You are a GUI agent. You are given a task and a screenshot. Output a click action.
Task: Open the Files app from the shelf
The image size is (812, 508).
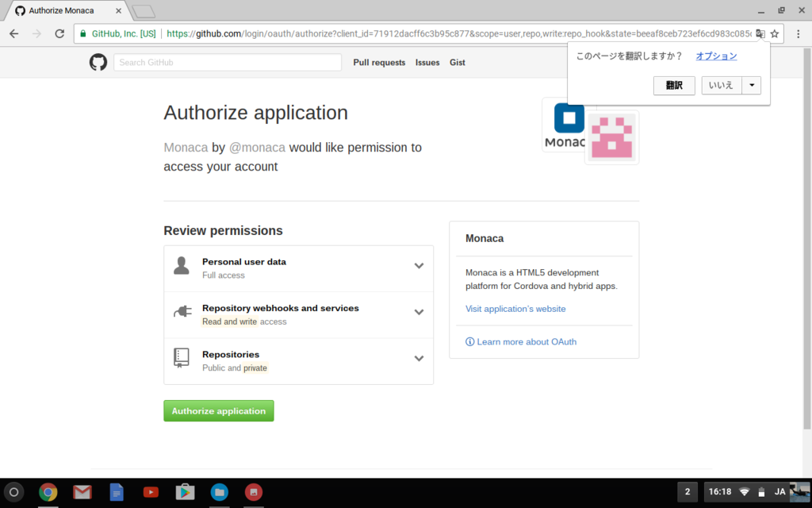click(x=219, y=492)
